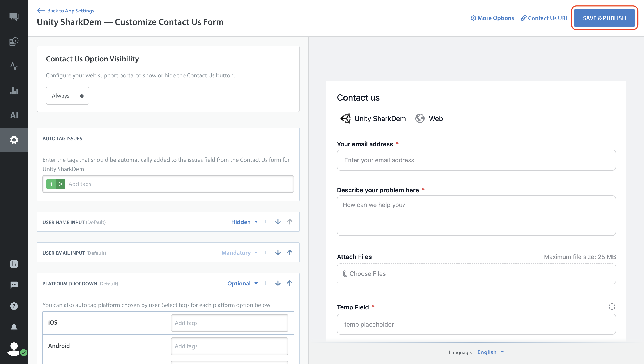Image resolution: width=644 pixels, height=364 pixels.
Task: Open the activity pulse icon in sidebar
Action: 14,66
